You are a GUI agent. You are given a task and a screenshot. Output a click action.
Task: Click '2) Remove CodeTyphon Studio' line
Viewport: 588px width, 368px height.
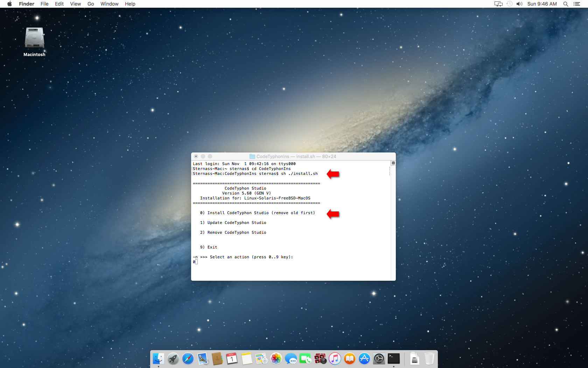coord(233,232)
